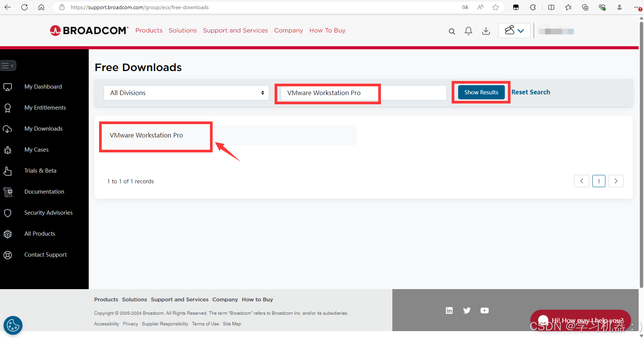This screenshot has width=644, height=338.
Task: Open the Privacy footer link
Action: pyautogui.click(x=130, y=324)
